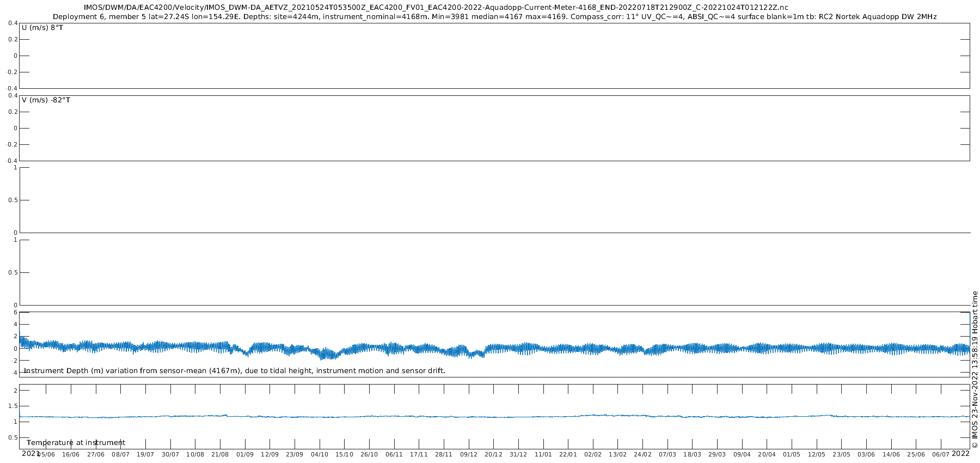Select the 09/12 date tick label
The height and width of the screenshot is (463, 980).
point(469,454)
